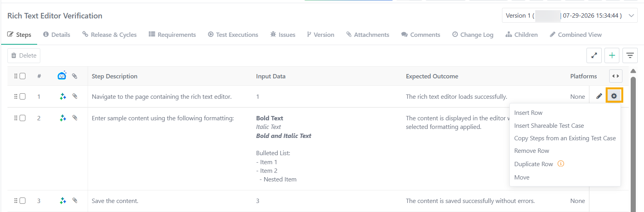Image resolution: width=644 pixels, height=212 pixels.
Task: Click the expand fullscreen arrows button
Action: pyautogui.click(x=594, y=55)
